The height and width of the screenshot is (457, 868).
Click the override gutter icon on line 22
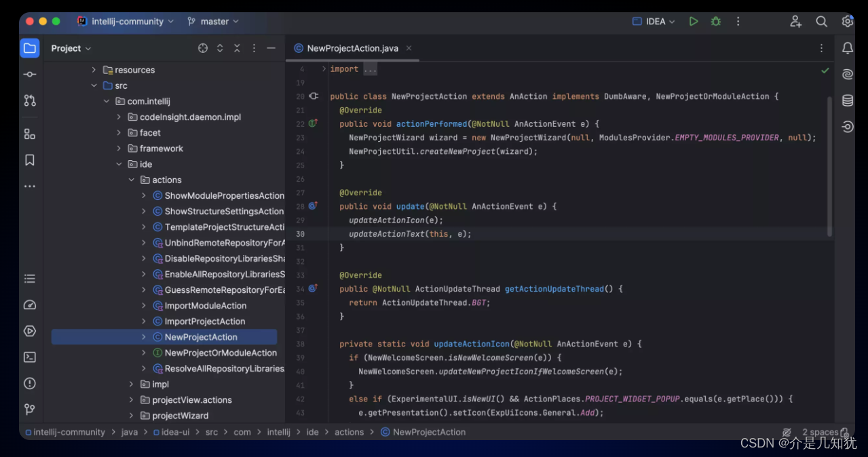point(314,123)
